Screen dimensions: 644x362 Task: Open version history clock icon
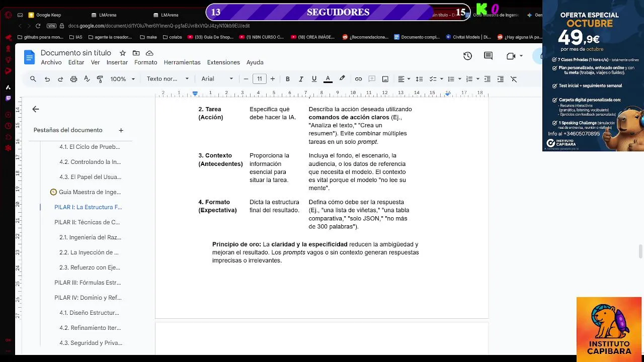pyautogui.click(x=467, y=56)
